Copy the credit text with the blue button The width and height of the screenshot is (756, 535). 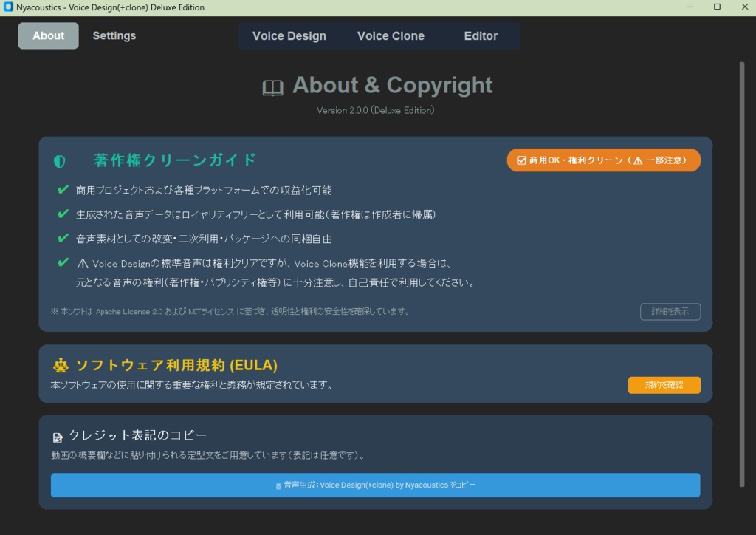(x=376, y=485)
